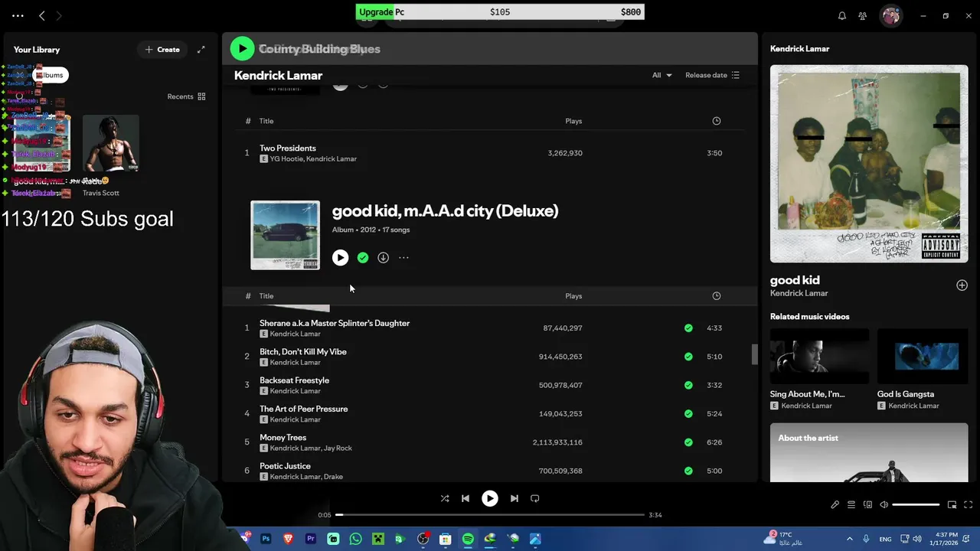The height and width of the screenshot is (551, 980).
Task: Open the play queue
Action: pos(851,505)
